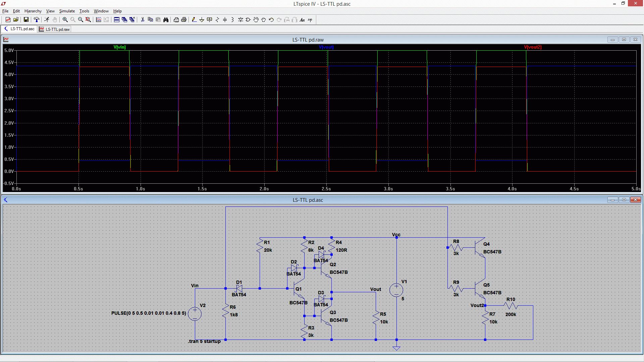Screen dimensions: 644x362
Task: Click the red V(vout2) trace label
Action: 532,47
